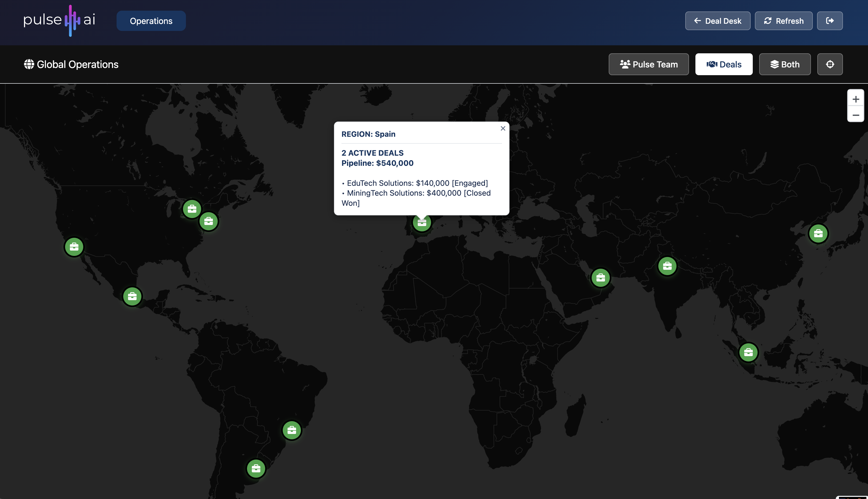This screenshot has width=868, height=499.
Task: Open the India deal marker details
Action: click(x=666, y=265)
